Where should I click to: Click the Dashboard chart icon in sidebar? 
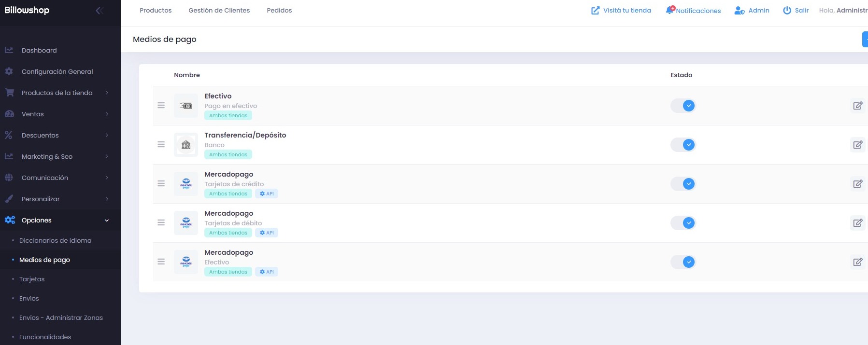point(9,50)
